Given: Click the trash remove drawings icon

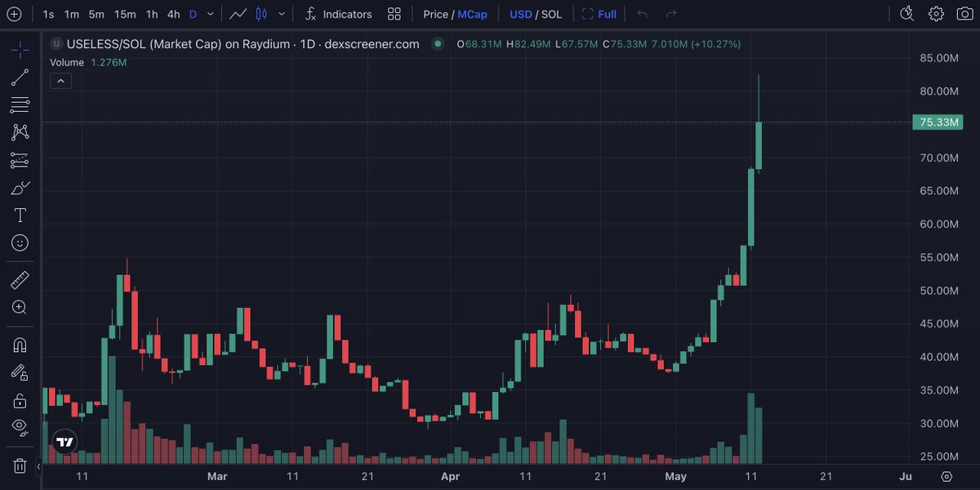Looking at the screenshot, I should coord(20,466).
